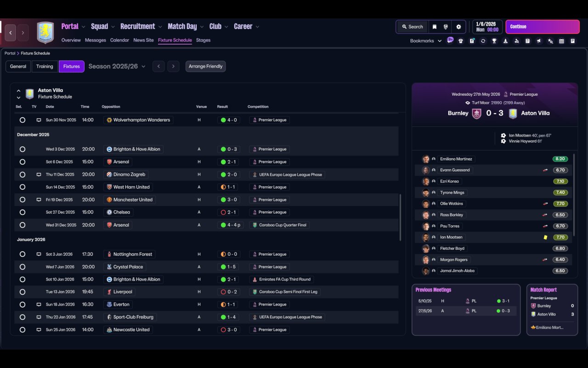Switch to the Training tab
Image resolution: width=588 pixels, height=368 pixels.
click(45, 66)
